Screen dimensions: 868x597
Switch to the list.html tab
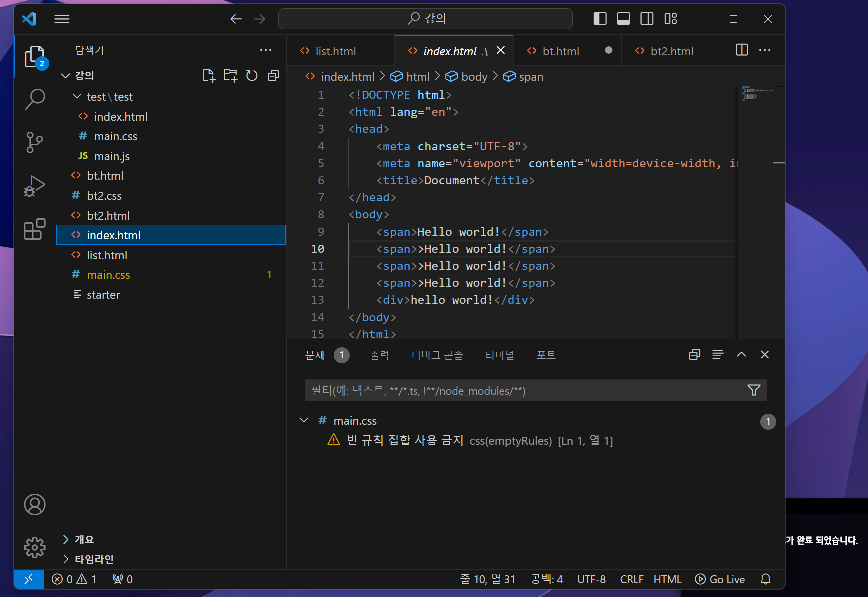tap(336, 51)
